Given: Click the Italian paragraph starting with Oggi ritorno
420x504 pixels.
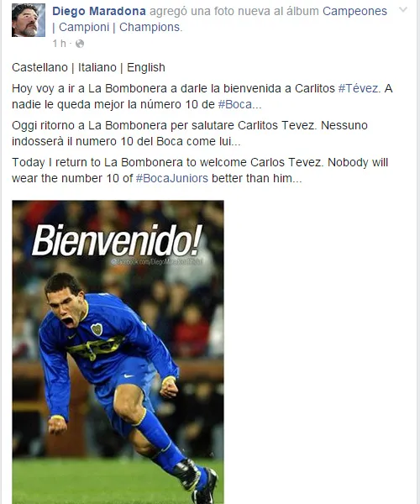Looking at the screenshot, I should [190, 133].
